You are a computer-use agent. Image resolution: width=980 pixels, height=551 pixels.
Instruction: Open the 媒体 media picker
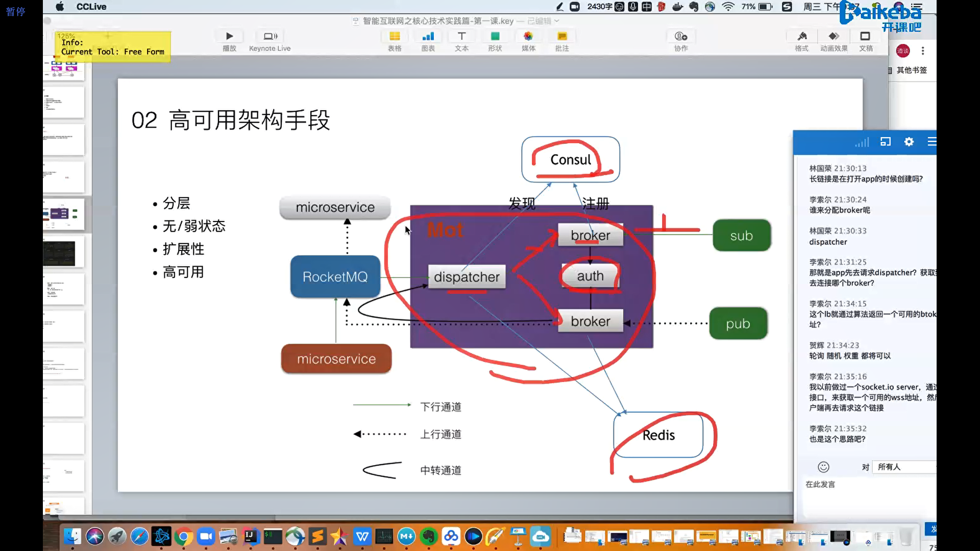(x=528, y=37)
